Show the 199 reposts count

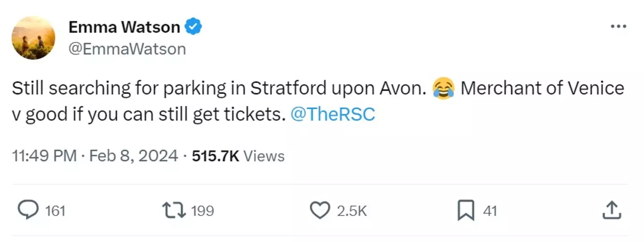point(203,211)
